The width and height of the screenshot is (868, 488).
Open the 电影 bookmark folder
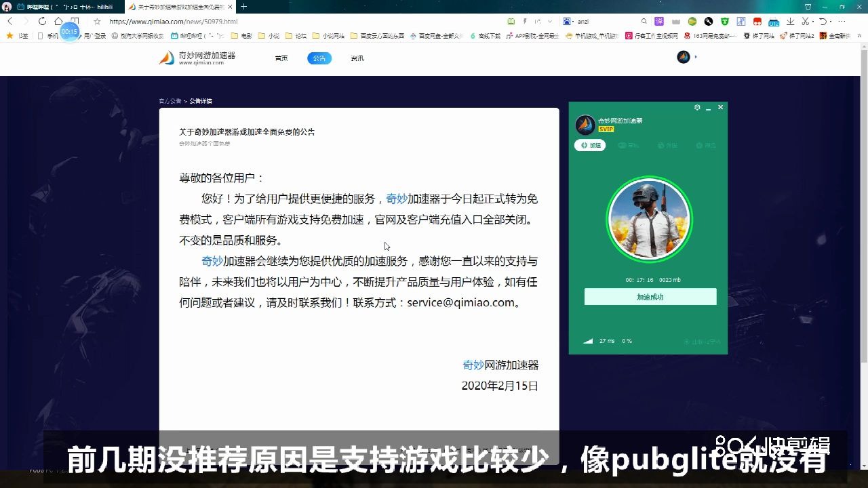(x=241, y=36)
